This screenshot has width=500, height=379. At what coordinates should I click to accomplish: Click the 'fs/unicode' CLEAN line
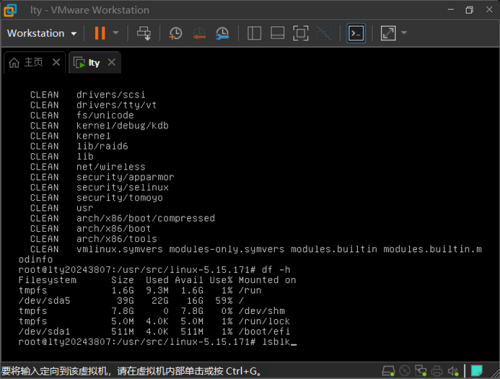coord(82,115)
